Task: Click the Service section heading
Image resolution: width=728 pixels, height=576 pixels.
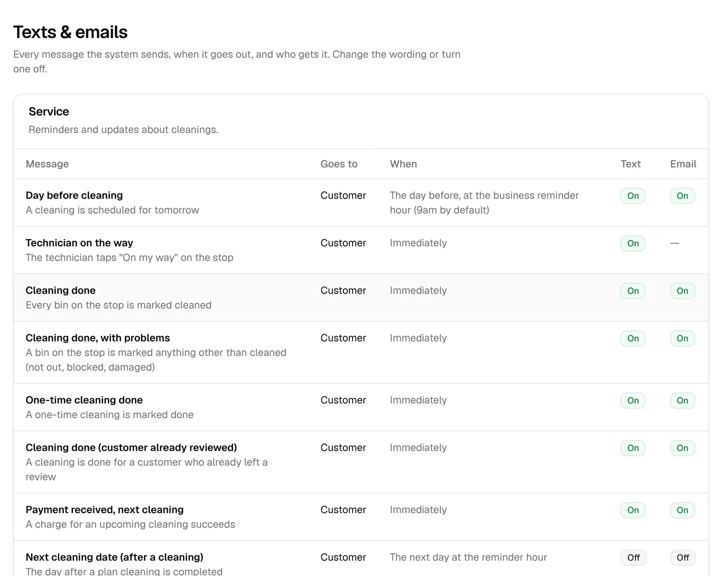Action: point(49,112)
